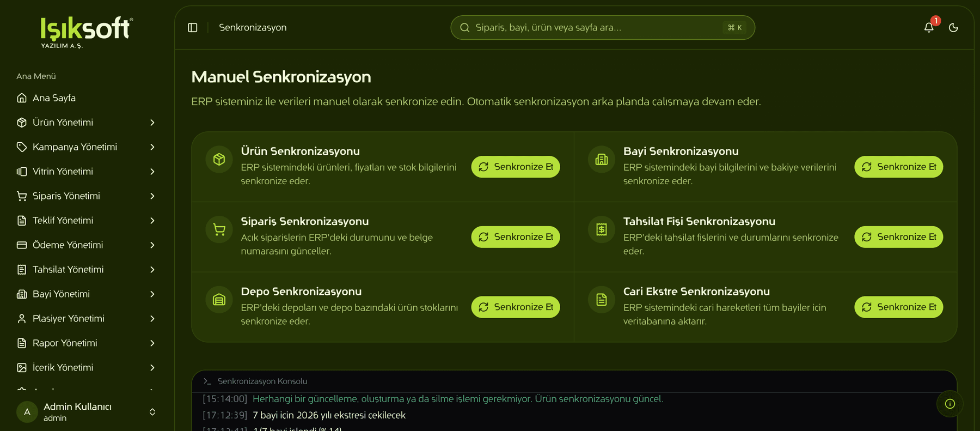Click the admin avatar circle
The image size is (980, 431).
click(x=27, y=412)
